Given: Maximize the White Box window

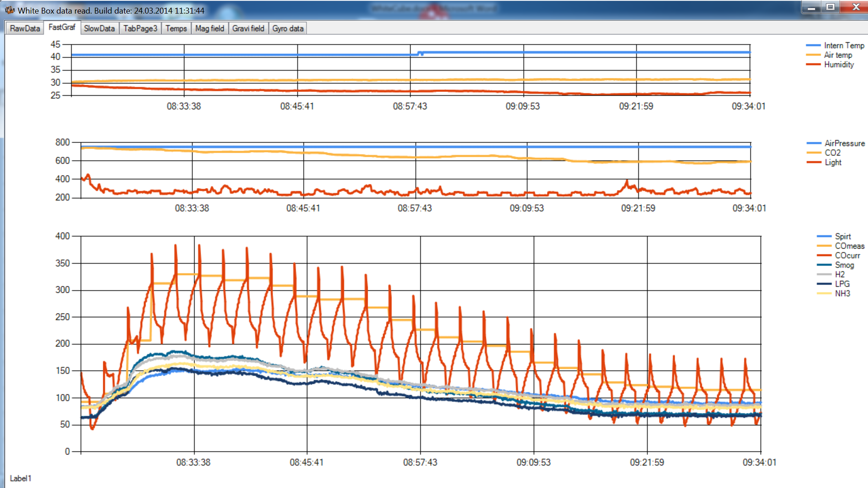Looking at the screenshot, I should click(830, 7).
